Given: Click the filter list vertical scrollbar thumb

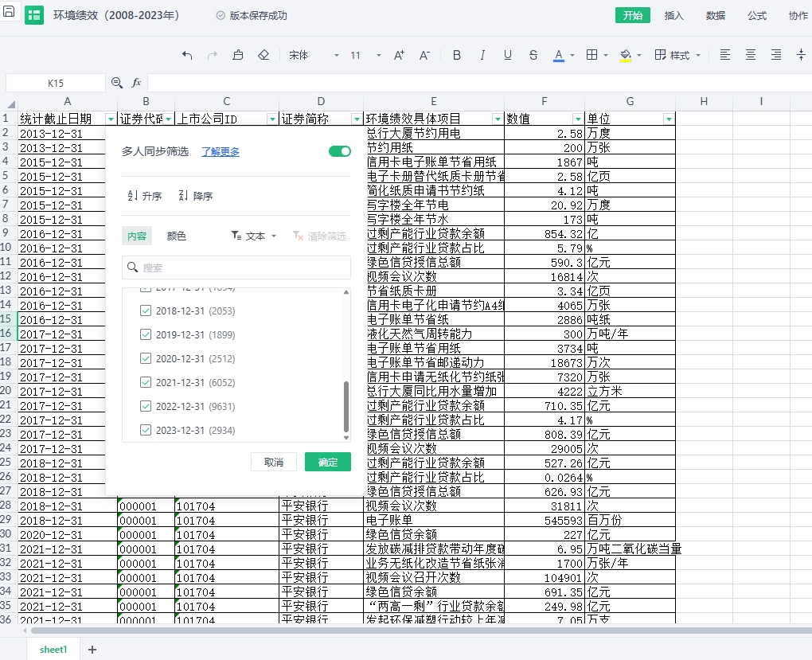Looking at the screenshot, I should (x=346, y=407).
